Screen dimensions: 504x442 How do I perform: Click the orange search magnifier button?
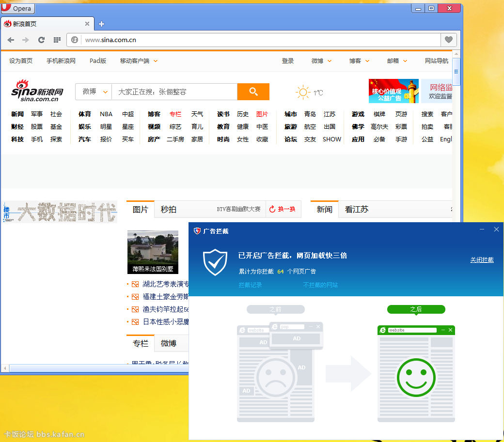253,92
